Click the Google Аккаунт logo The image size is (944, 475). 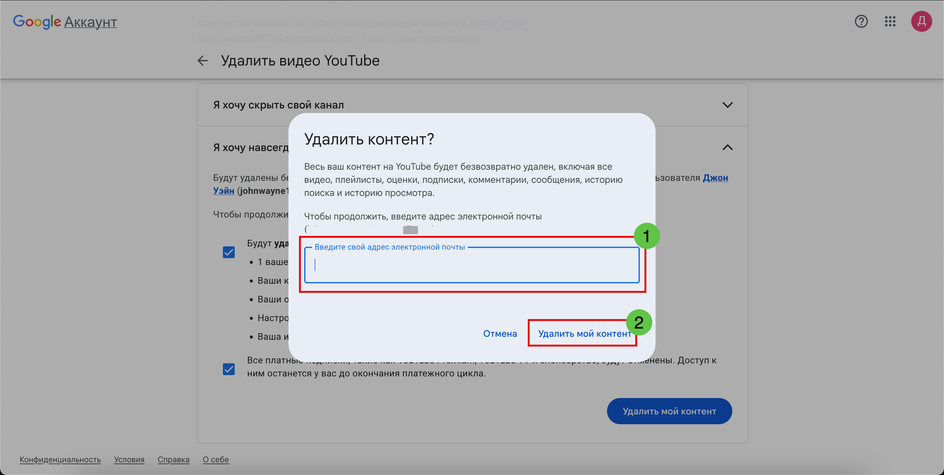(x=65, y=22)
